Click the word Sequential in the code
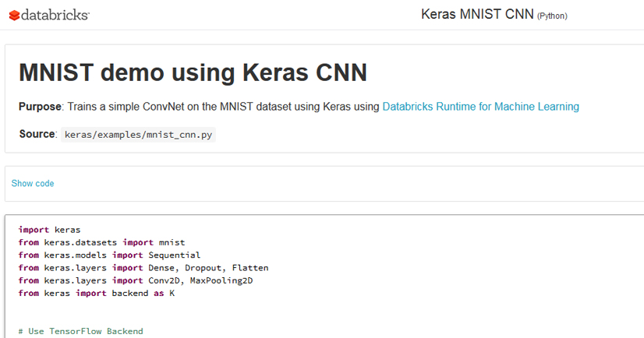The height and width of the screenshot is (338, 644). (x=174, y=255)
